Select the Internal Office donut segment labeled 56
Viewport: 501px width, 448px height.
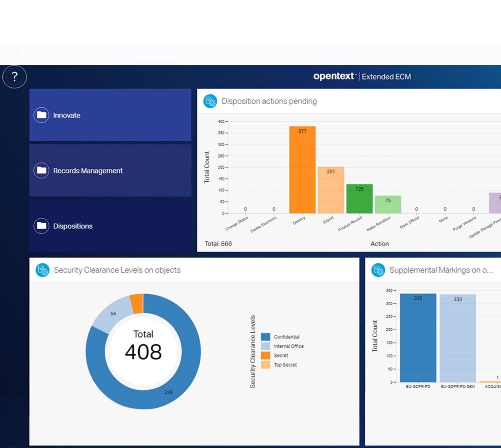click(112, 312)
